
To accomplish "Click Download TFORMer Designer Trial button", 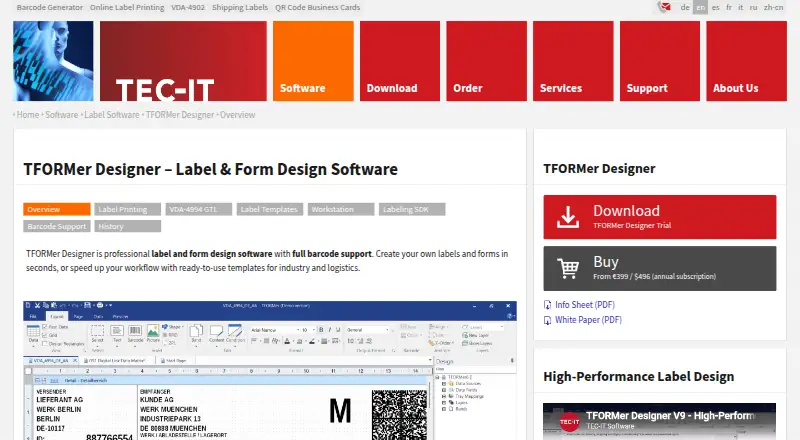I will pyautogui.click(x=660, y=217).
